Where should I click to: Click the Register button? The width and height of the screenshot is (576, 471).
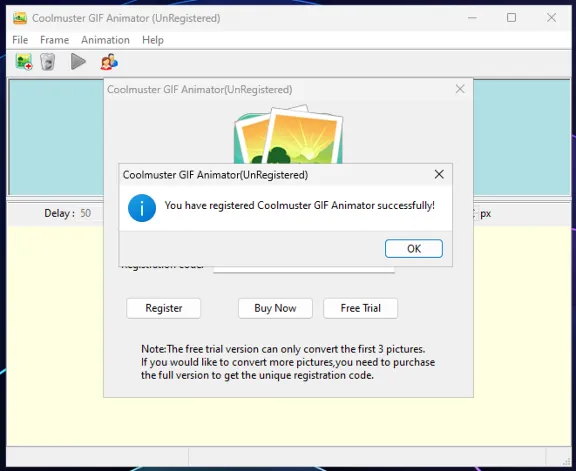point(163,308)
